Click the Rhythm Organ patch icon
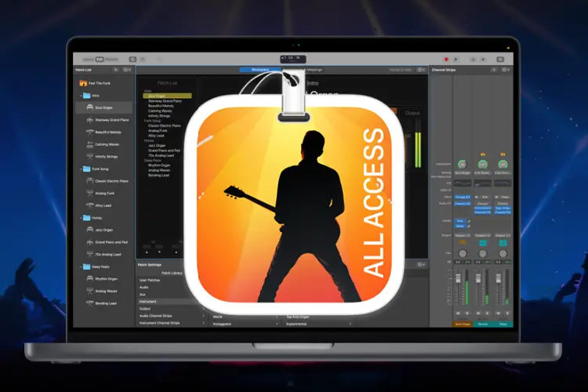Viewport: 588px width, 392px height. click(89, 279)
